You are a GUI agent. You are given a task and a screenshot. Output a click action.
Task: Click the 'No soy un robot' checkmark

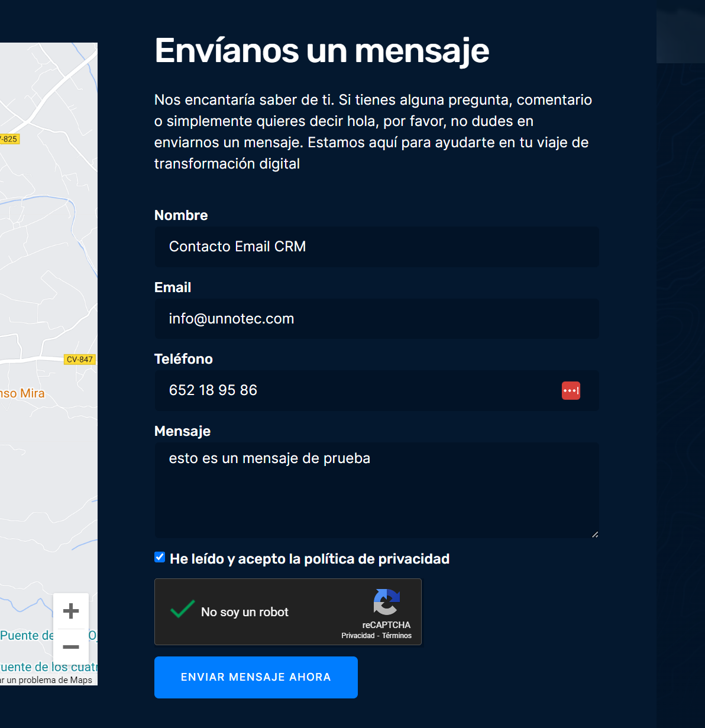click(x=182, y=610)
